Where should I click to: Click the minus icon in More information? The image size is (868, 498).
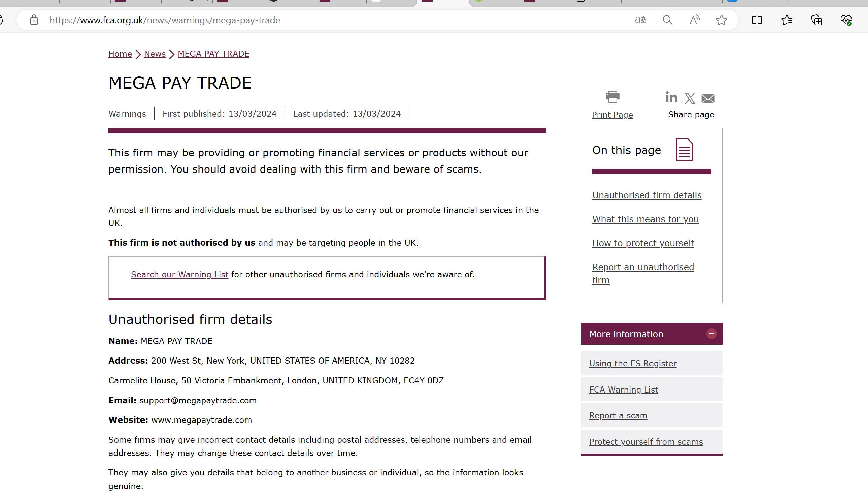711,334
